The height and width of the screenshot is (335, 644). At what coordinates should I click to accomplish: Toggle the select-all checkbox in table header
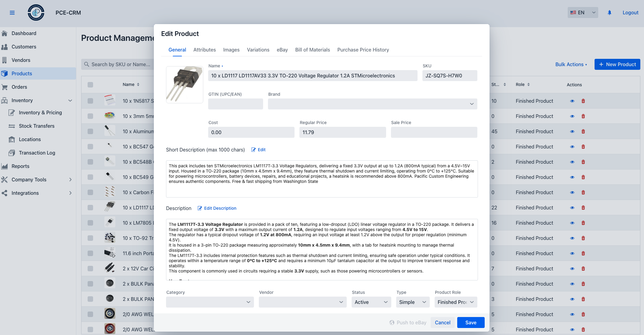90,85
